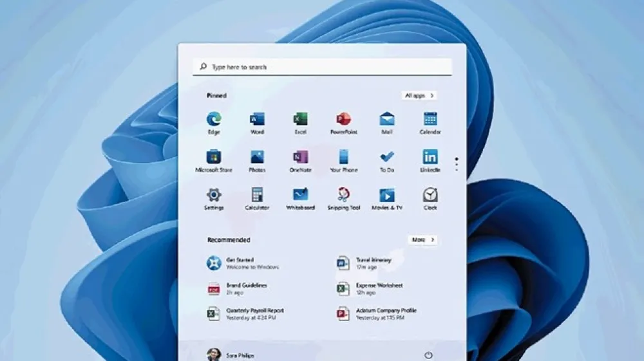Launch PowerPoint from pinned apps
The height and width of the screenshot is (361, 644).
[x=344, y=123]
